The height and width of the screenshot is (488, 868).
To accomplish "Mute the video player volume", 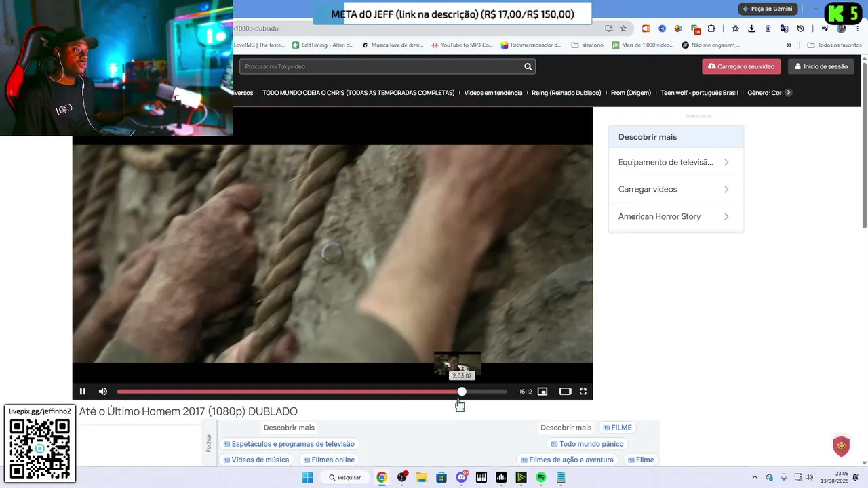I will coord(103,392).
